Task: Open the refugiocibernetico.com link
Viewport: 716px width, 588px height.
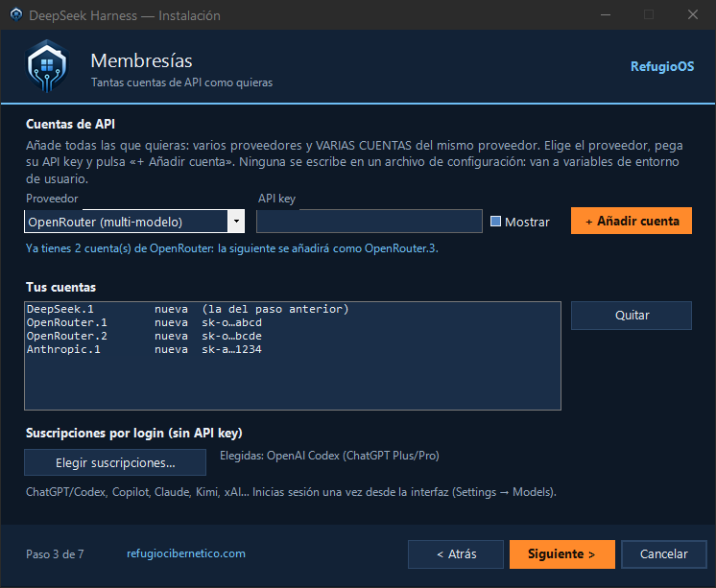Action: click(186, 553)
